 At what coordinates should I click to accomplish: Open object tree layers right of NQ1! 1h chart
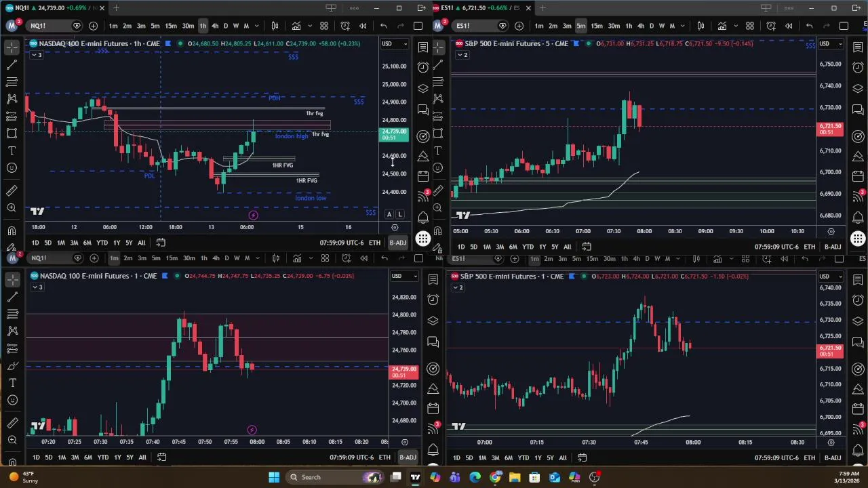pyautogui.click(x=423, y=89)
